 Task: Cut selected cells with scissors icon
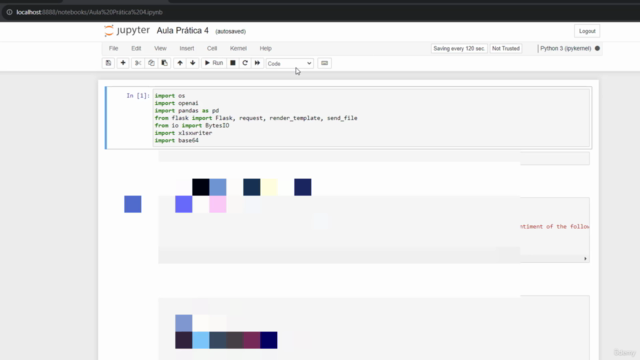[138, 63]
